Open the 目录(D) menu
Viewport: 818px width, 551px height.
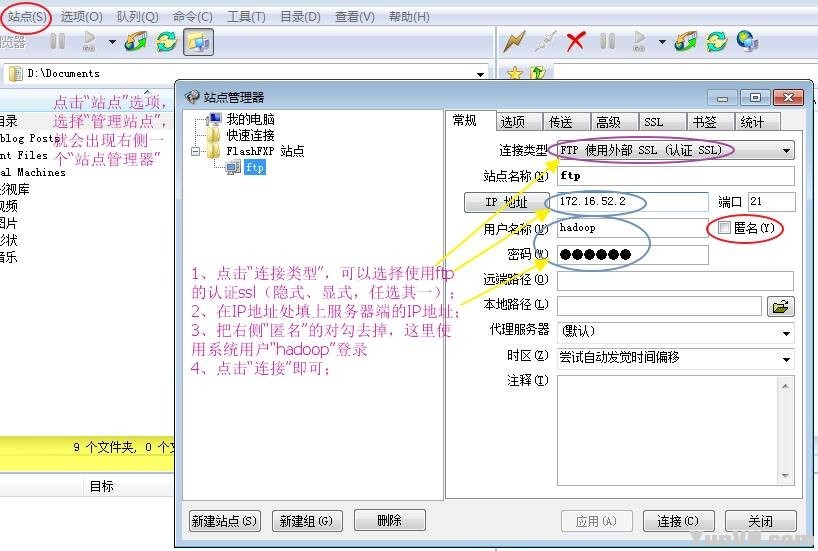click(300, 17)
